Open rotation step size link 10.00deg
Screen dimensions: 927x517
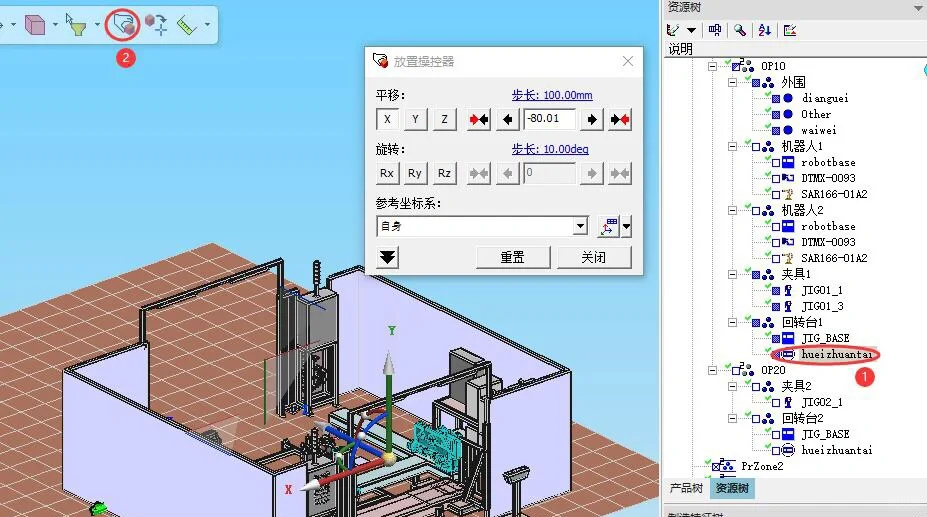pyautogui.click(x=550, y=149)
